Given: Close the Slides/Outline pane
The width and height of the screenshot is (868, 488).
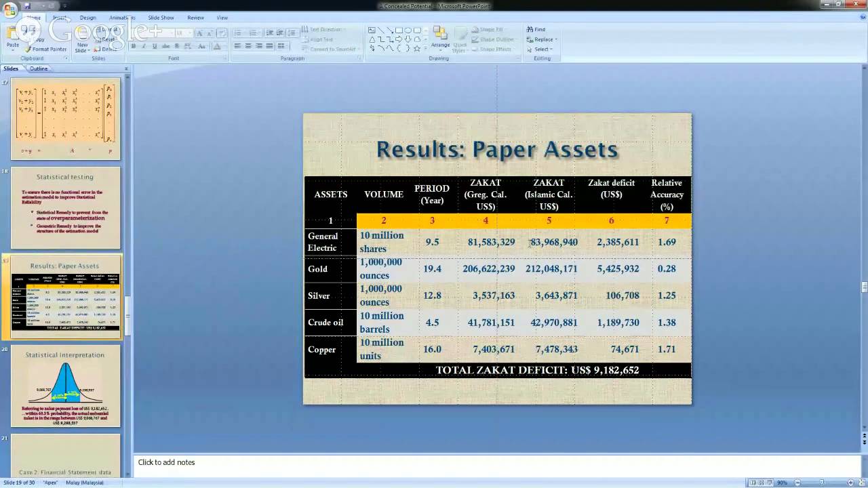Looking at the screenshot, I should pyautogui.click(x=126, y=68).
